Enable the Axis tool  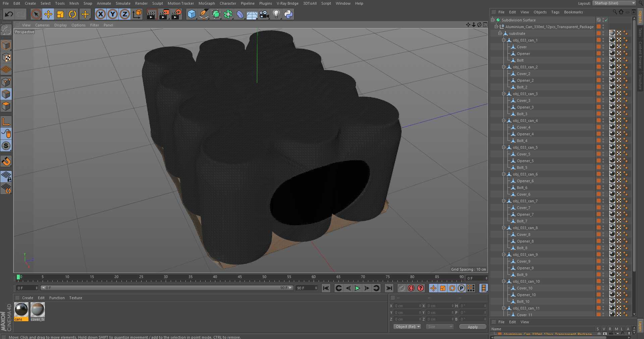pyautogui.click(x=6, y=122)
